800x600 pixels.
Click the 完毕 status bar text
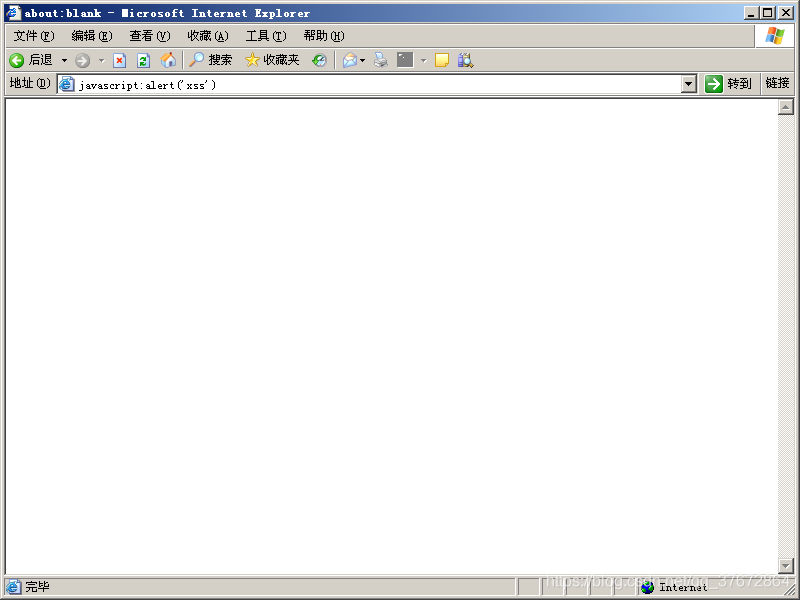[37, 587]
